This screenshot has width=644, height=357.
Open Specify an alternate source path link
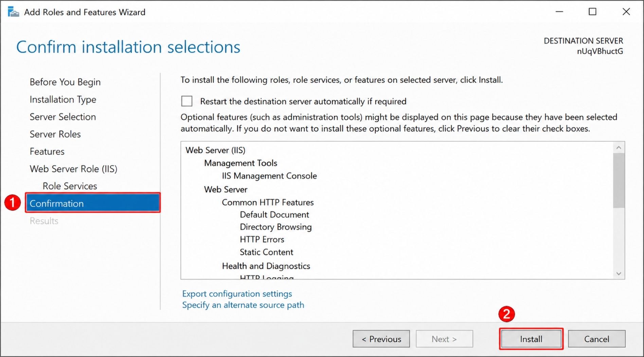click(243, 305)
